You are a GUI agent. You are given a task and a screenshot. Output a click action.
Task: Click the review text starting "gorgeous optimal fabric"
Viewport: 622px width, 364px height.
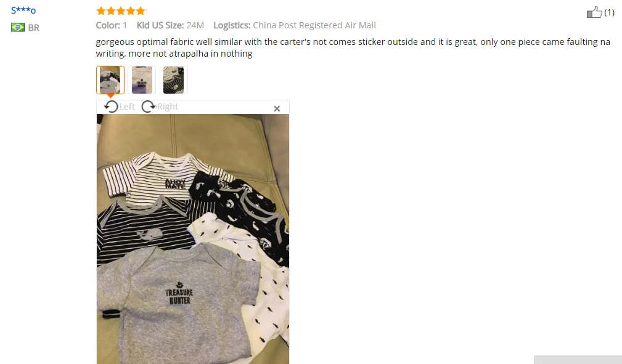(x=353, y=47)
